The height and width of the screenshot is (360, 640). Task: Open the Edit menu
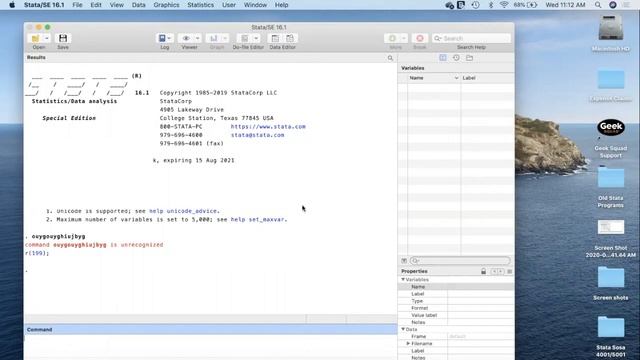[96, 5]
